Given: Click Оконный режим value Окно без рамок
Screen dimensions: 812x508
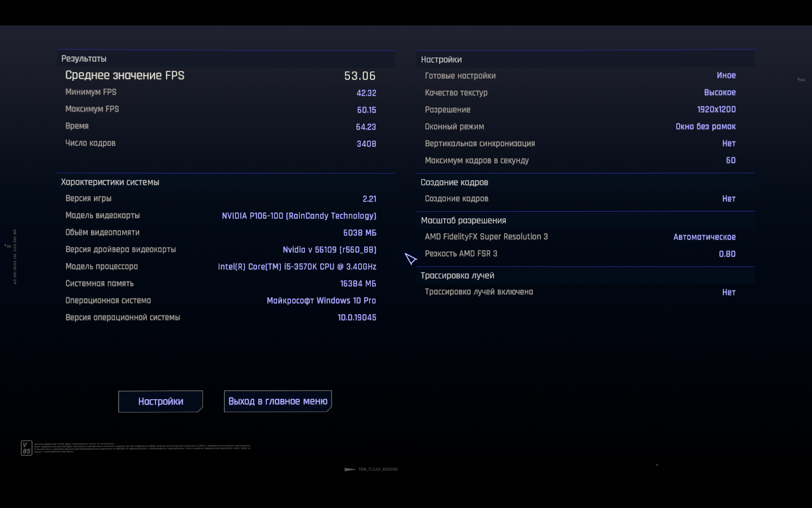Looking at the screenshot, I should 705,127.
